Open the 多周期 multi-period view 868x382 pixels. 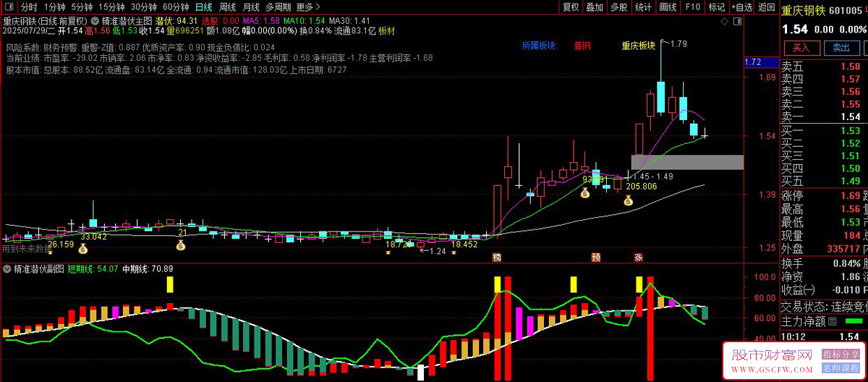278,7
